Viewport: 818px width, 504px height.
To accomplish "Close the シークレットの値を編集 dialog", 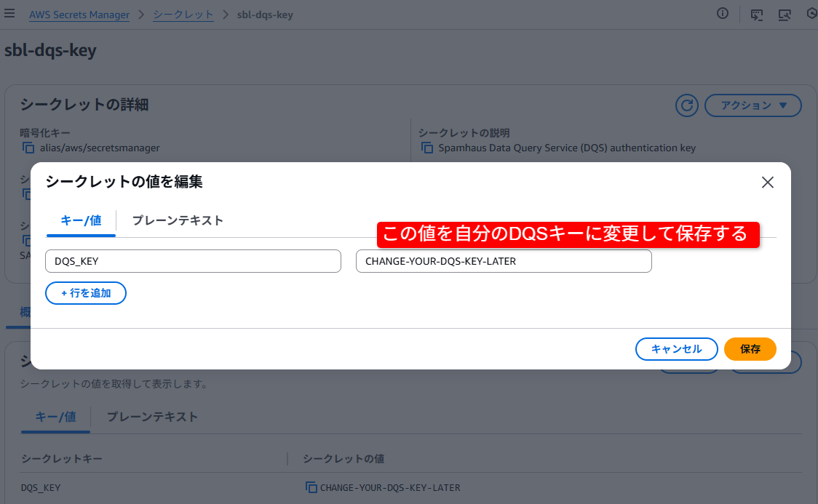I will (x=767, y=183).
